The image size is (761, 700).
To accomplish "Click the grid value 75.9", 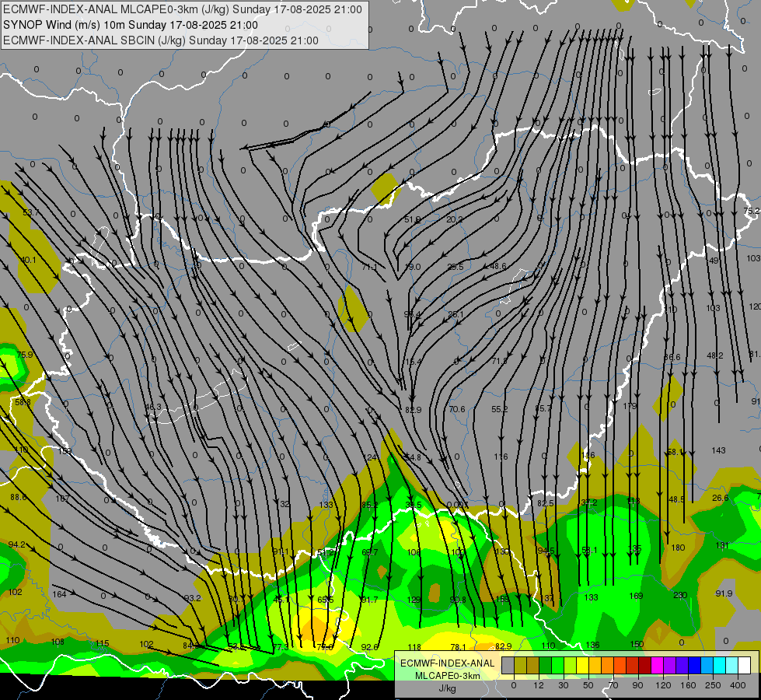I will tap(25, 355).
